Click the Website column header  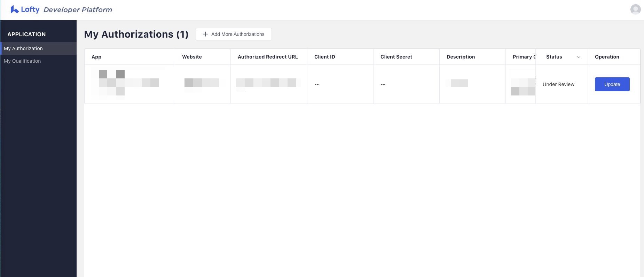click(192, 57)
